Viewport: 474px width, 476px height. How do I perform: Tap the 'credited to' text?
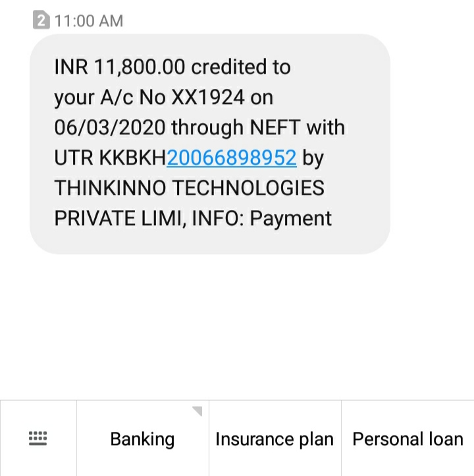(x=241, y=66)
